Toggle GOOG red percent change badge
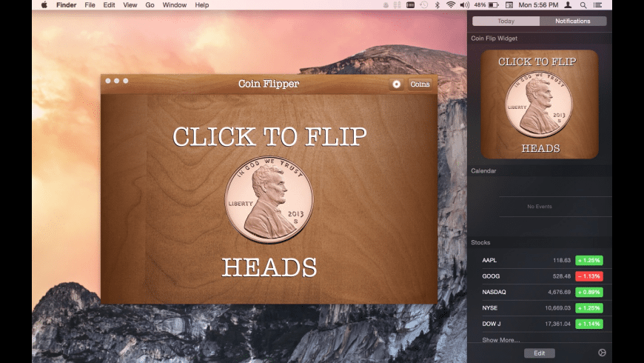644x363 pixels. (x=589, y=276)
